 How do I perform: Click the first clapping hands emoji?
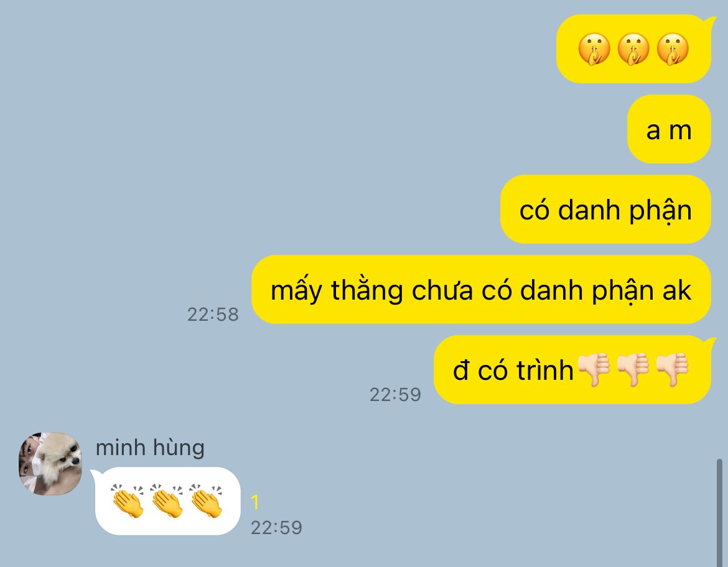click(x=128, y=501)
